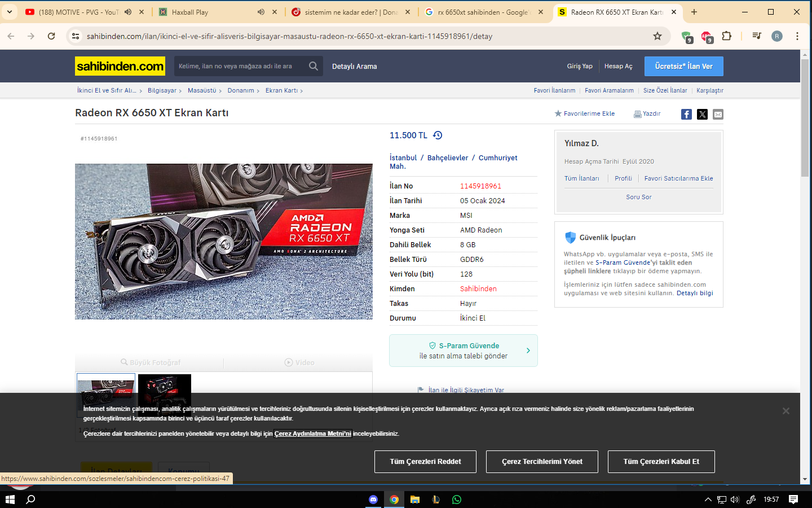Switch to the 'sistemim ne kadar eder' tab
The height and width of the screenshot is (508, 812).
click(351, 12)
